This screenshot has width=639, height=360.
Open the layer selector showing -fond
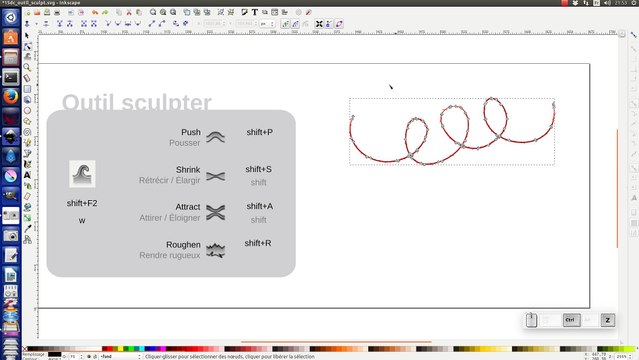[121, 357]
